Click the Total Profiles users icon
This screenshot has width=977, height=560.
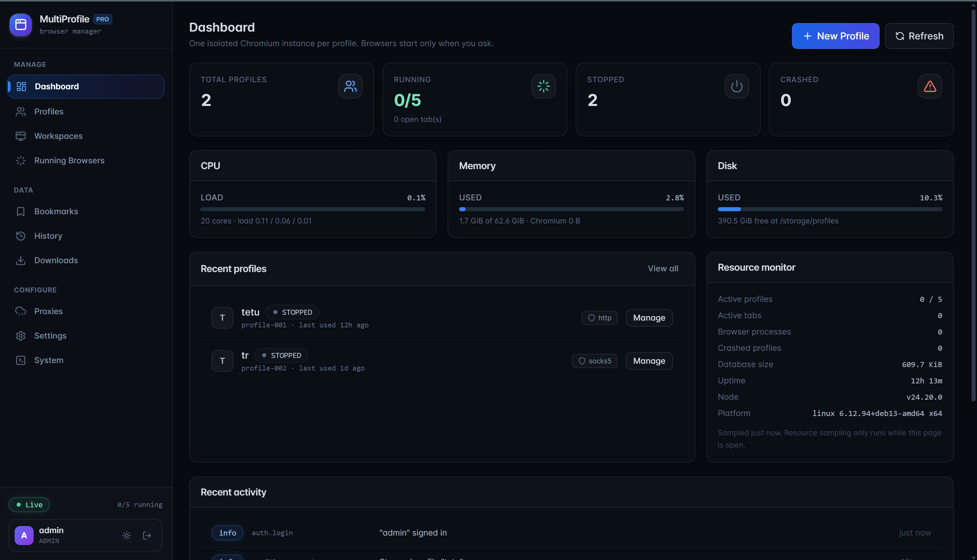350,86
